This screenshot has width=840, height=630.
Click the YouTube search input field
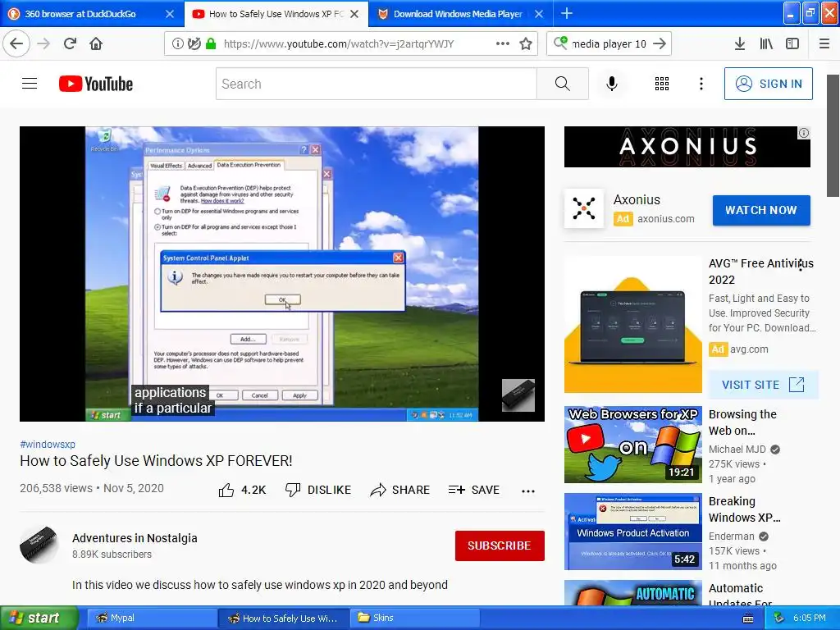coord(376,84)
